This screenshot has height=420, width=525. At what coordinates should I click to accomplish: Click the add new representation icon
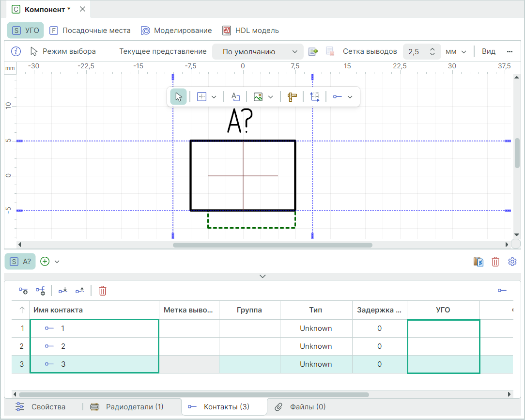tap(313, 51)
